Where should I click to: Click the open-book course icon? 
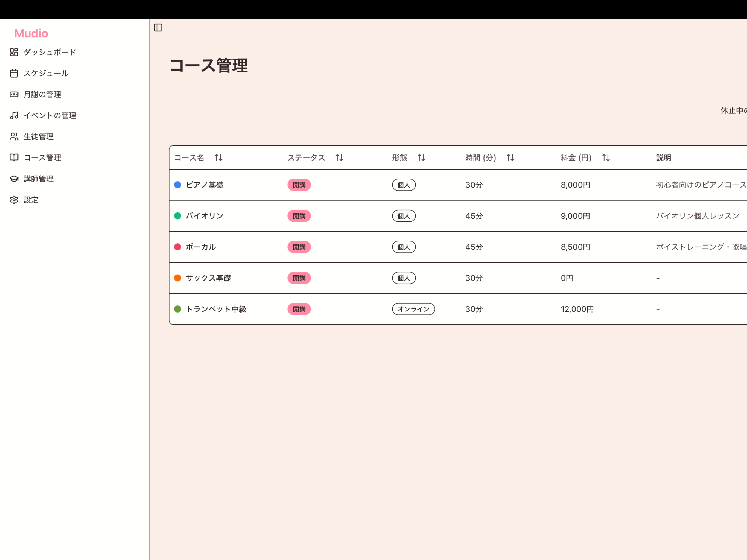tap(14, 158)
